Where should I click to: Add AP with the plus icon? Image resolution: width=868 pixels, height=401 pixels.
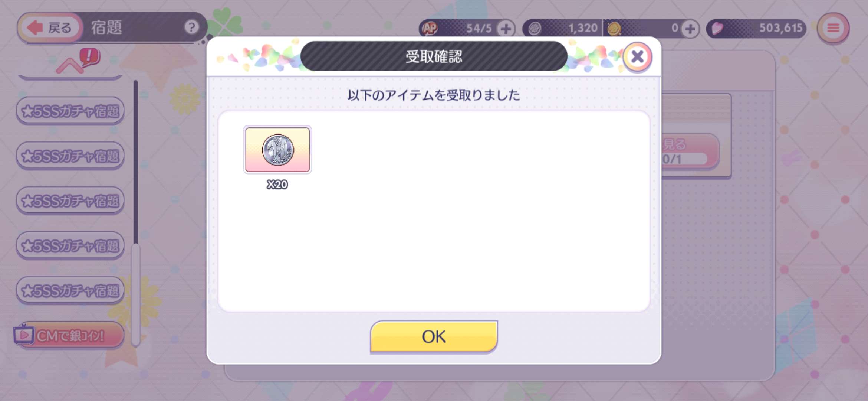(x=506, y=29)
